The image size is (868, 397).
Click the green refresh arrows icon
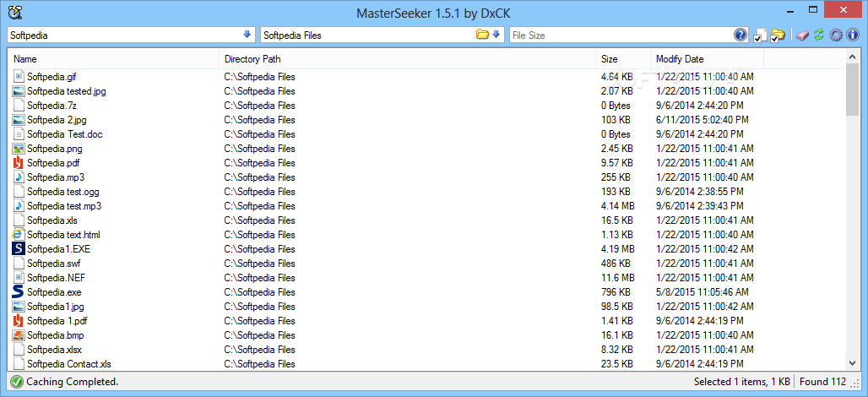tap(819, 35)
